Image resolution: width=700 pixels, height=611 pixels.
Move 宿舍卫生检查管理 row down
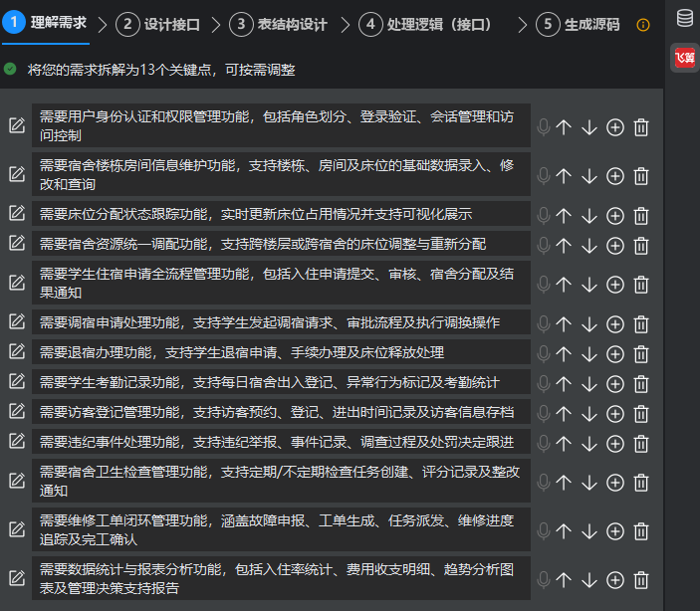[589, 483]
